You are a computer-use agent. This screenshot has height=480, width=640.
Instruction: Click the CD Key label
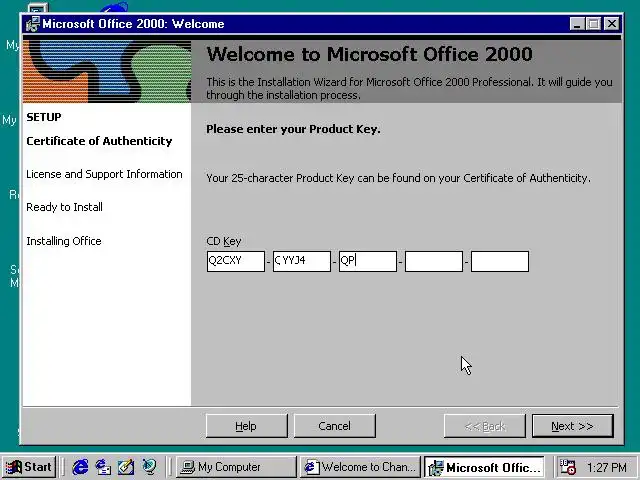tap(224, 241)
